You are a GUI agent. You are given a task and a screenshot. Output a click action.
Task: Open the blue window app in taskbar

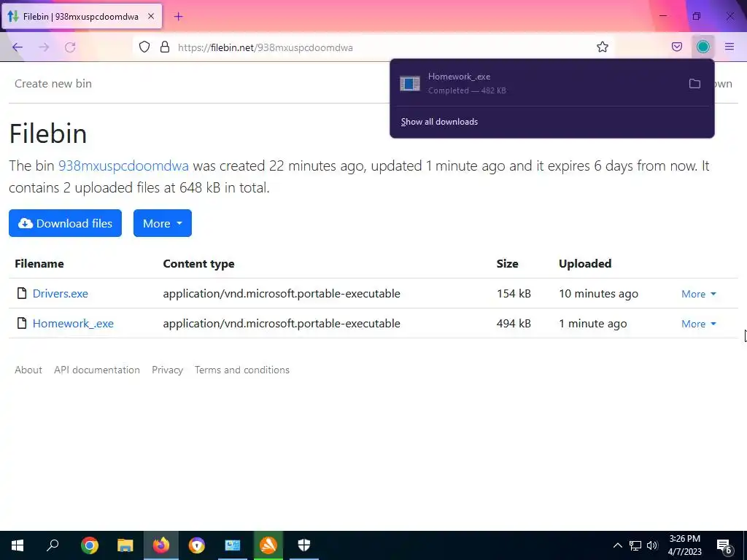[233, 545]
